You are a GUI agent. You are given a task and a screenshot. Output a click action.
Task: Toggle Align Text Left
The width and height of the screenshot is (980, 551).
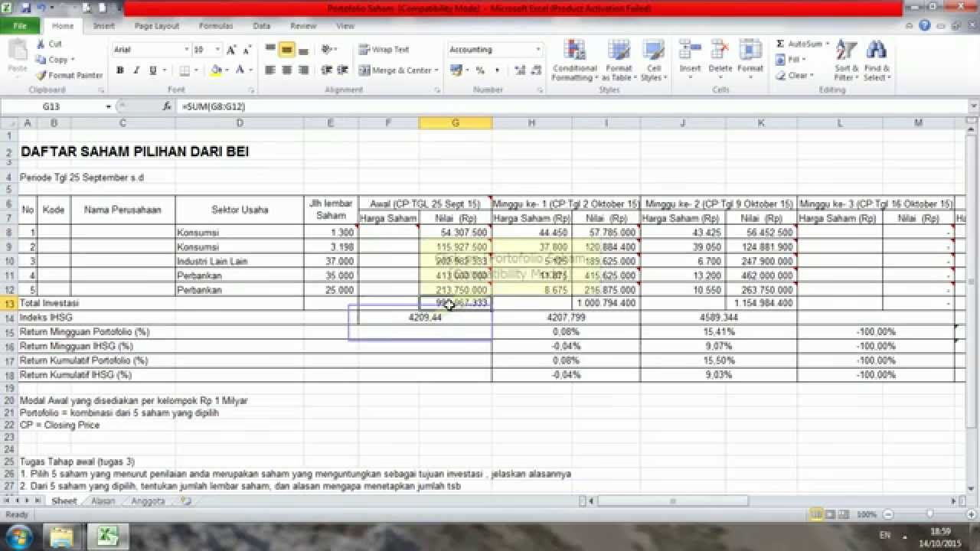pos(270,70)
